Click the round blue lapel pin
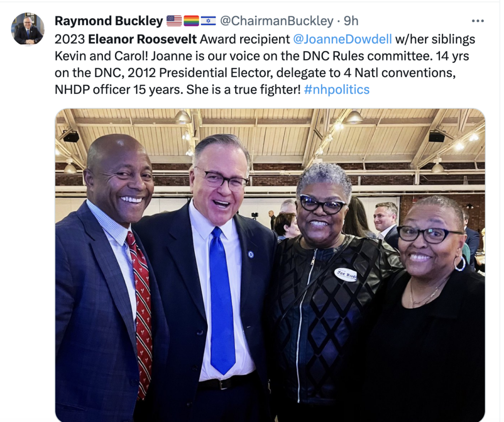Viewport: 504px width, 422px height. 251,255
